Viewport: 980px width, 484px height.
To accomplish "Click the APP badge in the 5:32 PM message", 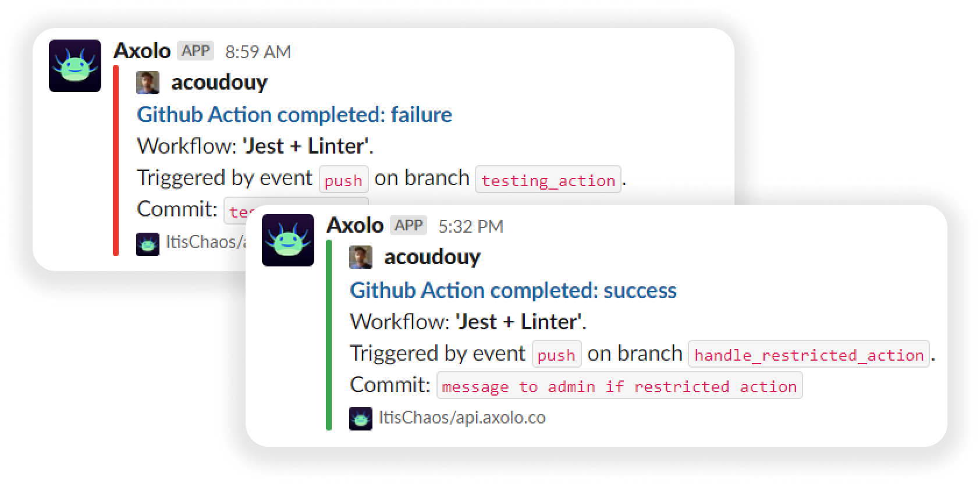I will (409, 226).
